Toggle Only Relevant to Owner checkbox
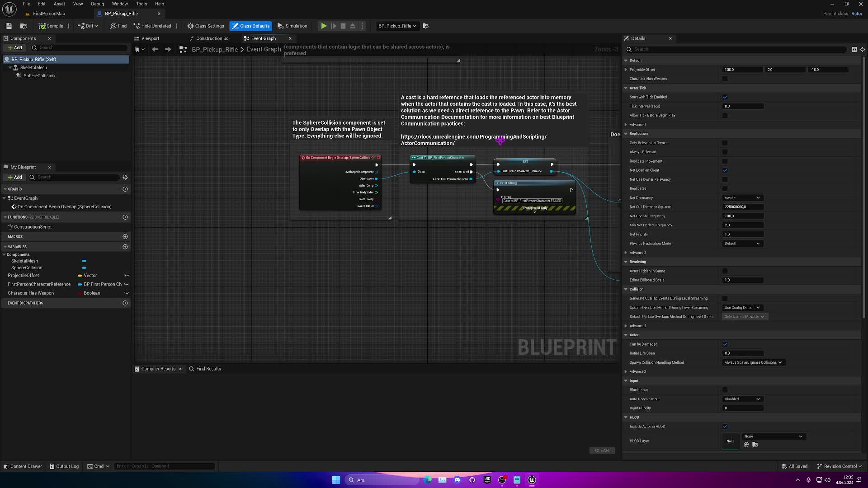Viewport: 868px width, 488px height. click(x=725, y=143)
